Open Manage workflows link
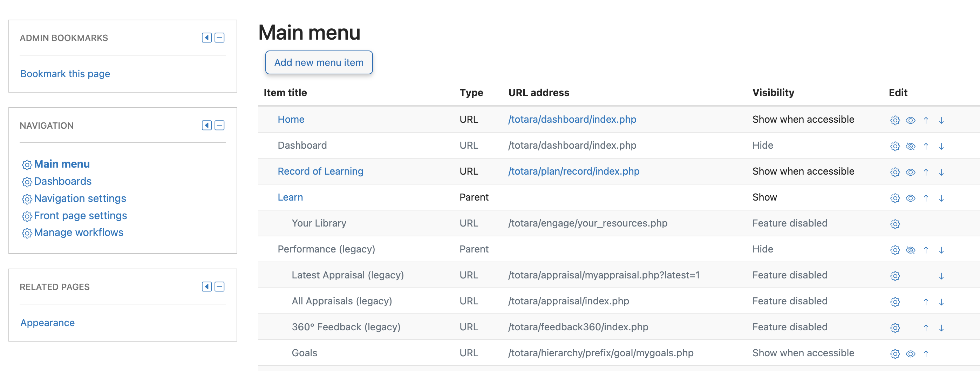Image resolution: width=980 pixels, height=371 pixels. (79, 232)
